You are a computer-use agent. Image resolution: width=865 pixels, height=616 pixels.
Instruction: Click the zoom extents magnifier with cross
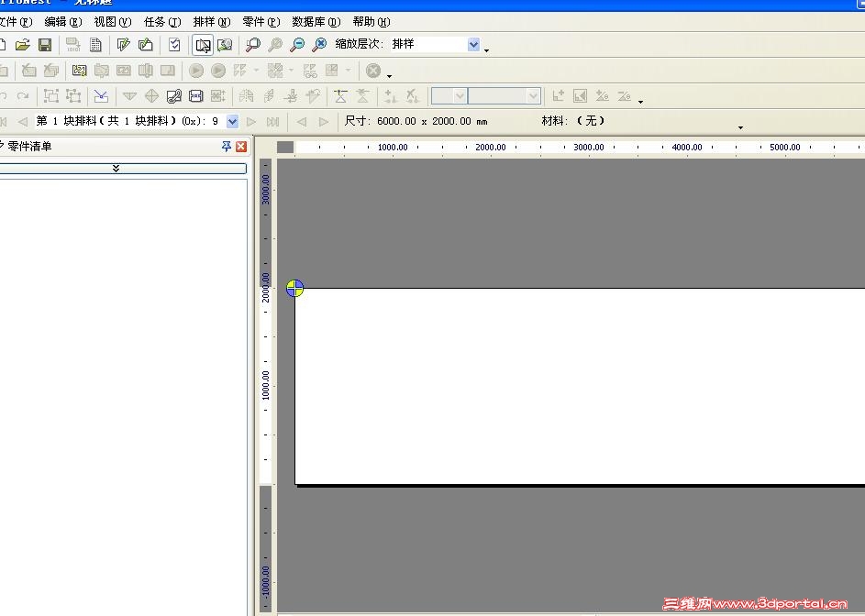click(319, 45)
